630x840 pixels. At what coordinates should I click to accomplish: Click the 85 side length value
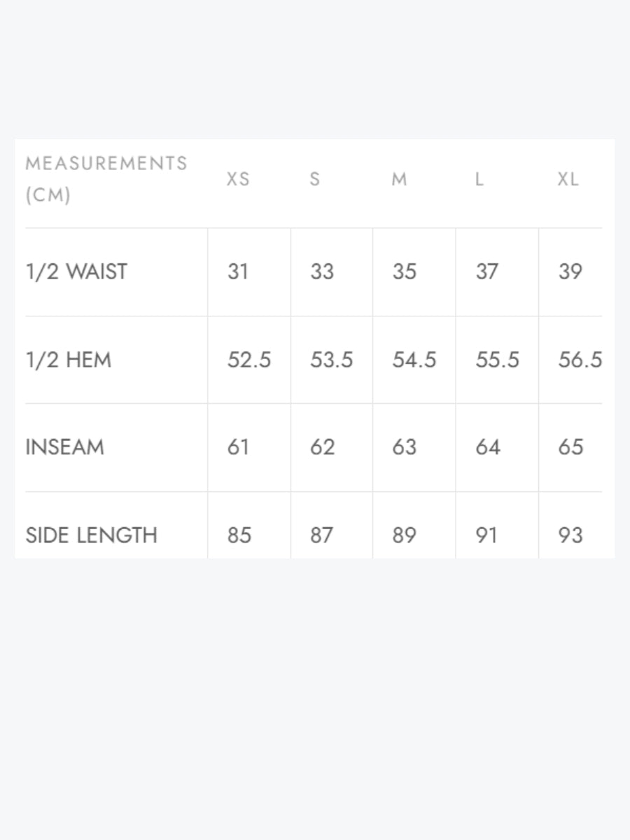coord(239,535)
